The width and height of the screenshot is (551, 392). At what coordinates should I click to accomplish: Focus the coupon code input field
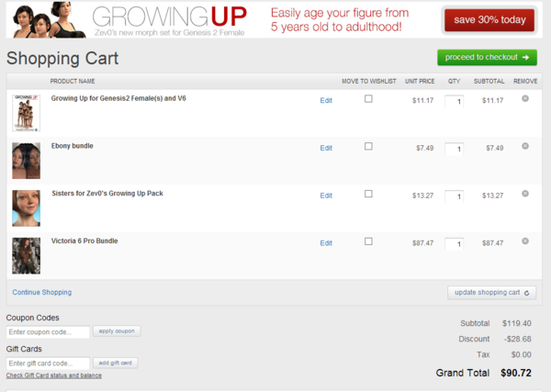point(48,332)
